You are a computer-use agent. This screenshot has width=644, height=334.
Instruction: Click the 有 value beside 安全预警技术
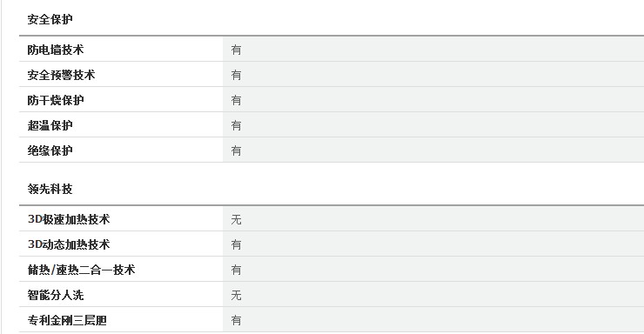[x=236, y=75]
